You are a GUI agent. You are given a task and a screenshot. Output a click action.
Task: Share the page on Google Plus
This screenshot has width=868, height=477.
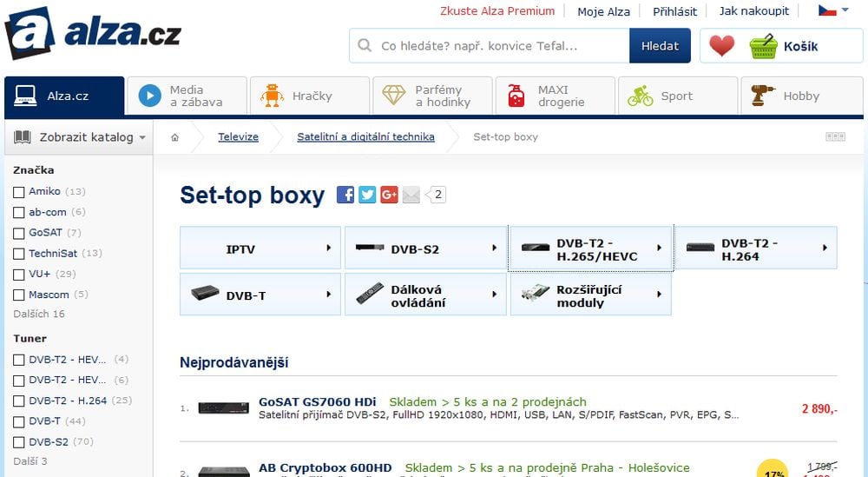tap(389, 195)
